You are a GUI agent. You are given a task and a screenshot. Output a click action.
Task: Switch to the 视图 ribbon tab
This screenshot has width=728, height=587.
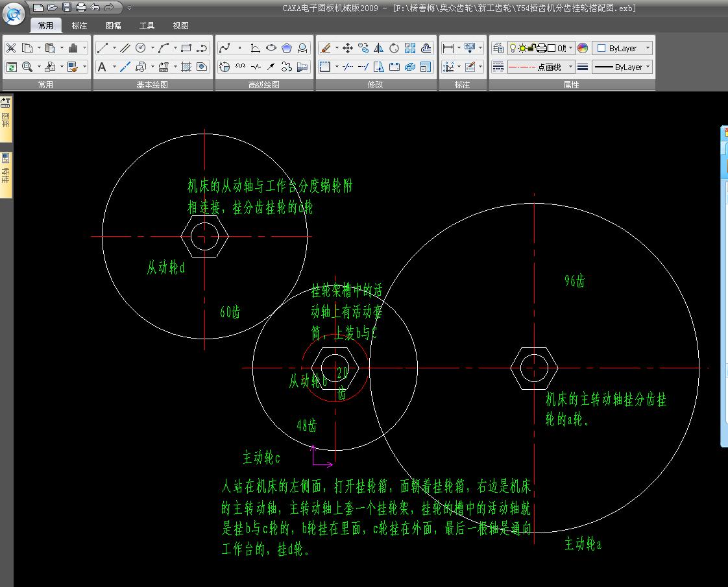(x=180, y=25)
